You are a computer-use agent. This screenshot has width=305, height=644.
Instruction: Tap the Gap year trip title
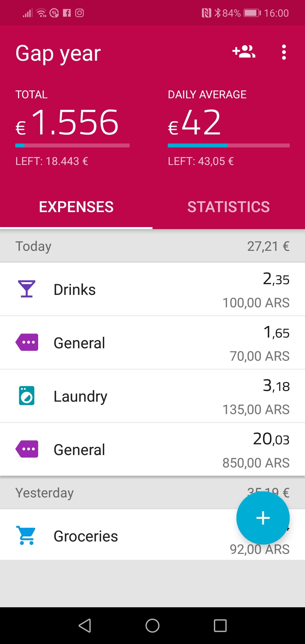pos(58,53)
